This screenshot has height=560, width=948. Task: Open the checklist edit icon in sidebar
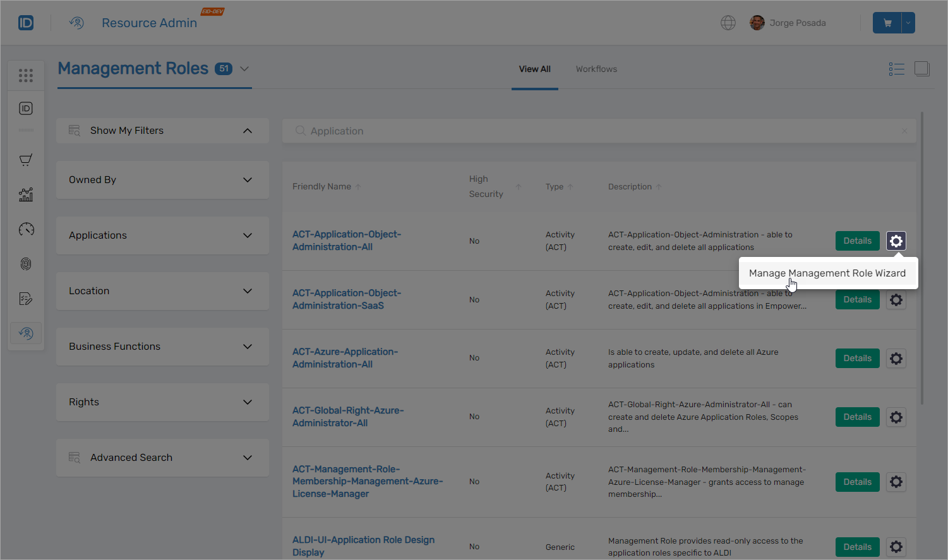pos(25,298)
